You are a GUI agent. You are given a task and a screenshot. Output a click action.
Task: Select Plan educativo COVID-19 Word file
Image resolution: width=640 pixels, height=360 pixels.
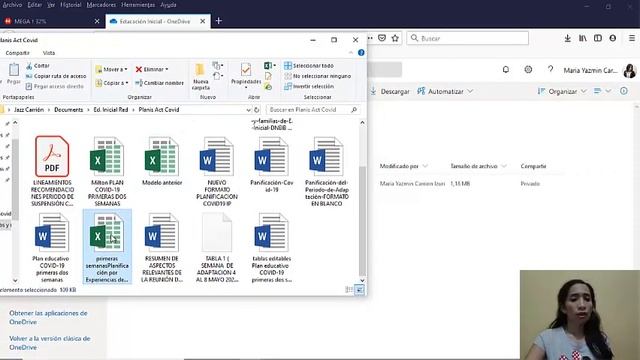click(x=52, y=247)
